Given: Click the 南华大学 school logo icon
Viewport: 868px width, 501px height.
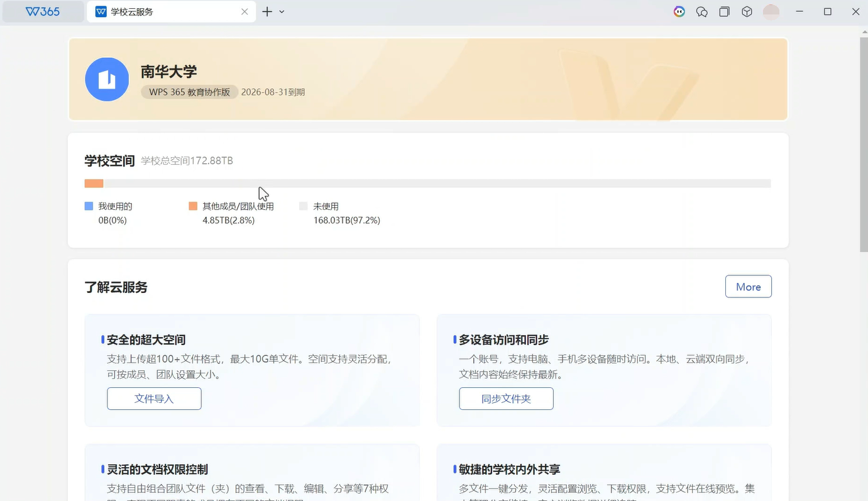Looking at the screenshot, I should point(107,79).
